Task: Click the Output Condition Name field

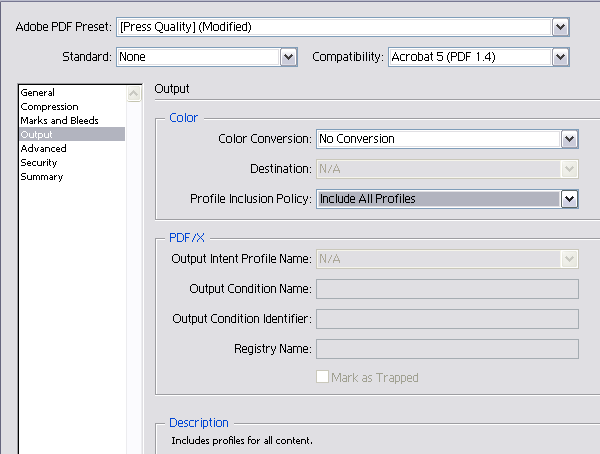Action: point(447,289)
